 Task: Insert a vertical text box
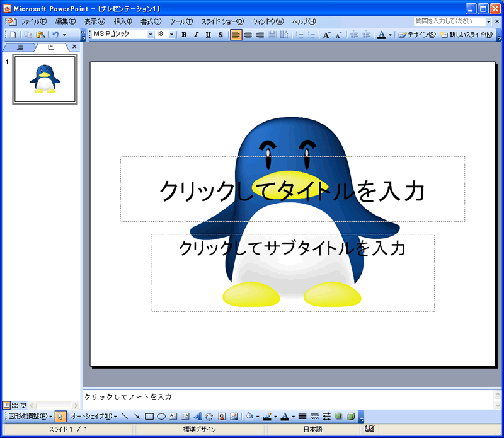pyautogui.click(x=185, y=417)
